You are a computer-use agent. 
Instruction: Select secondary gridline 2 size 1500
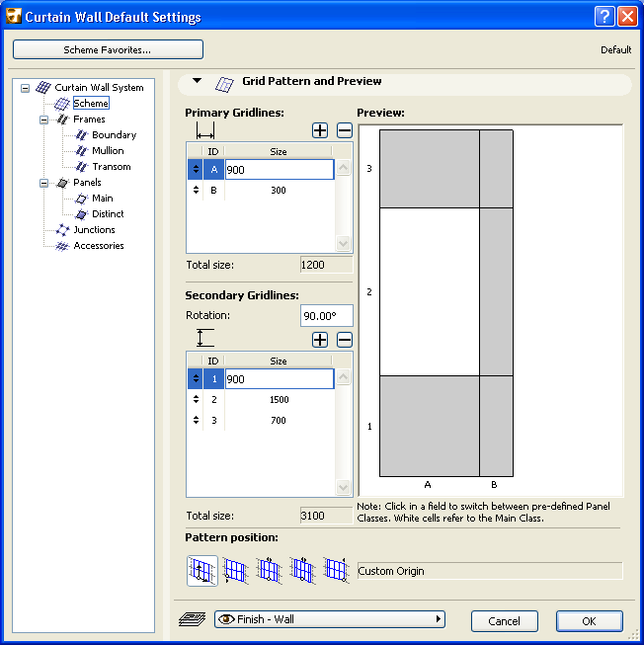[x=279, y=399]
